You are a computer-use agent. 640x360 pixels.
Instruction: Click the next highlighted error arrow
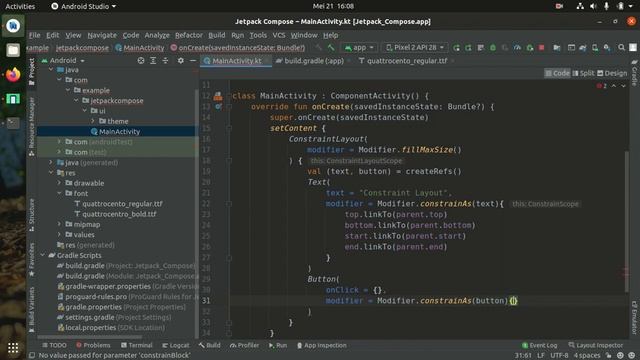pyautogui.click(x=623, y=86)
